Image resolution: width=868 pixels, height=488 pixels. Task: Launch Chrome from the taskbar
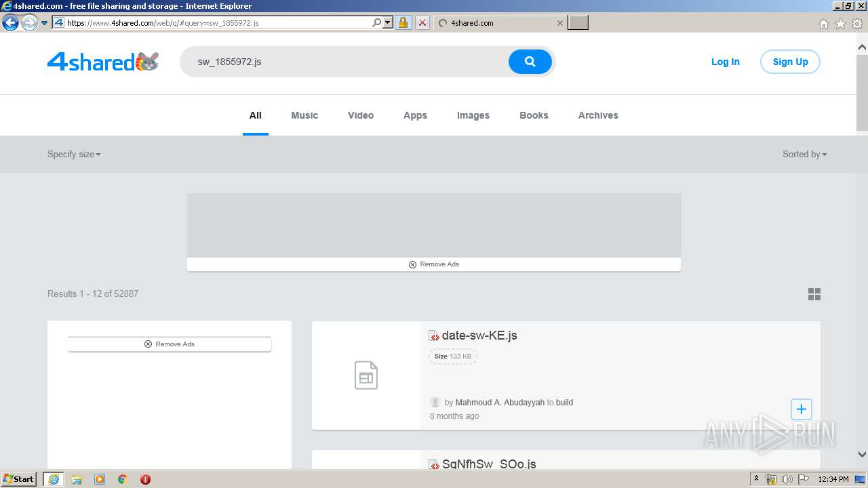tap(122, 479)
